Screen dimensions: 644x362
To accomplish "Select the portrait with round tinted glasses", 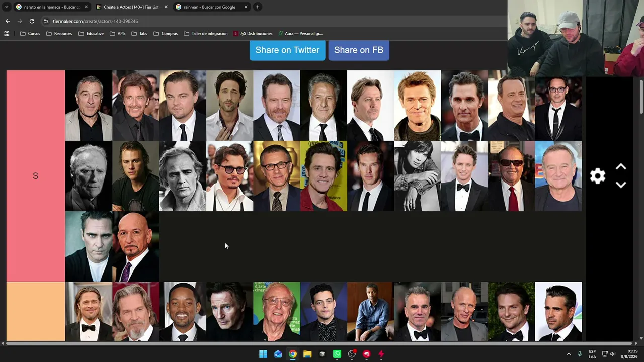I will click(230, 176).
